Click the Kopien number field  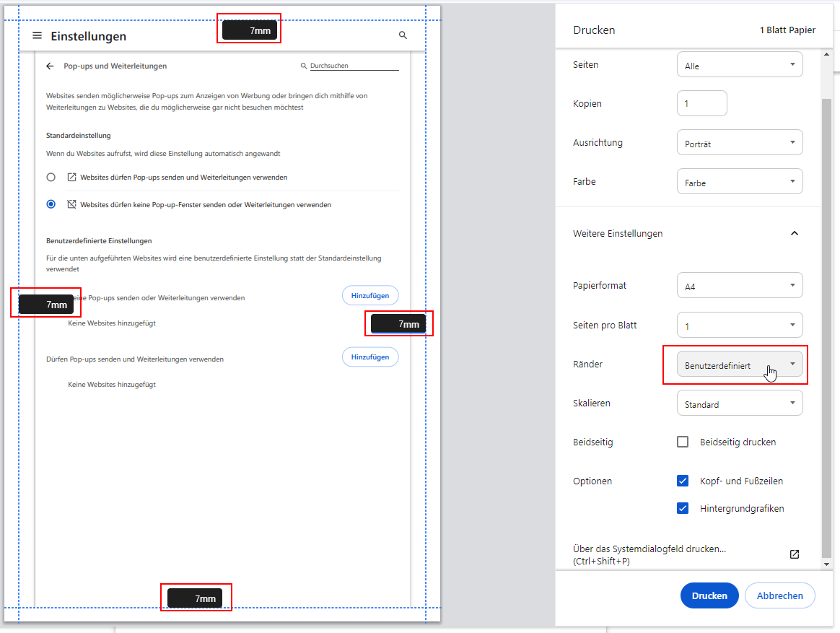[x=701, y=103]
